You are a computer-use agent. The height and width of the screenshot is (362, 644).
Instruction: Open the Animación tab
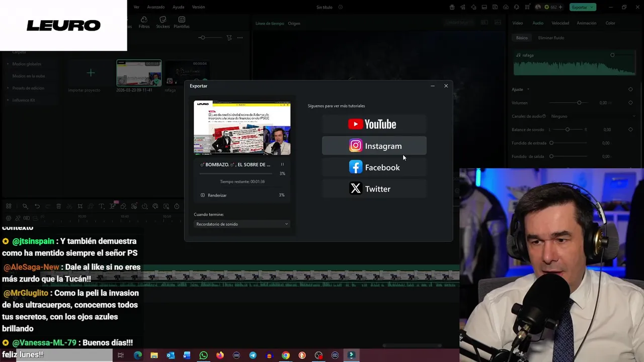(586, 23)
